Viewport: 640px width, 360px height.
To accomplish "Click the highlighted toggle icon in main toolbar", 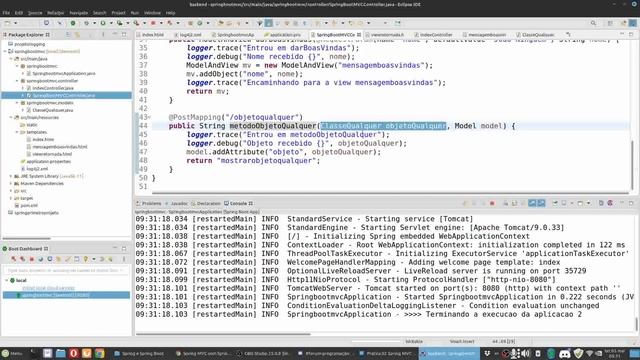I will pos(269,23).
